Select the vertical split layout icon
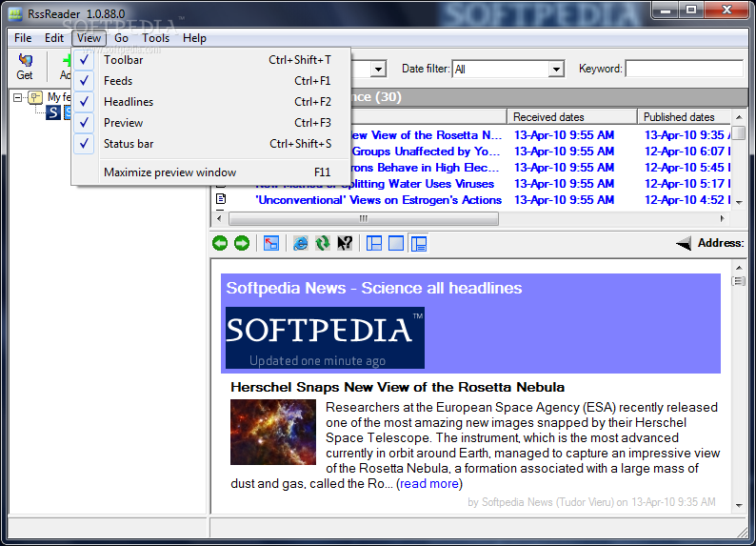This screenshot has height=546, width=756. click(419, 243)
